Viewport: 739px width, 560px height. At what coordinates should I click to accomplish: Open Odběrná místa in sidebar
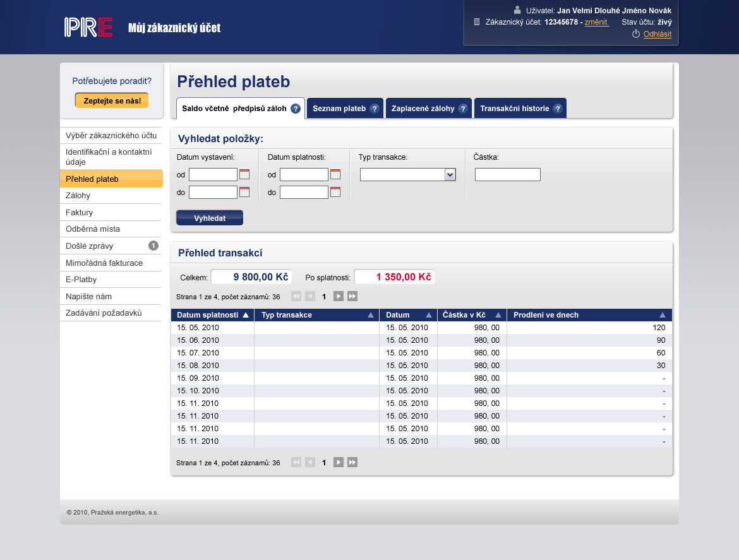click(x=111, y=229)
